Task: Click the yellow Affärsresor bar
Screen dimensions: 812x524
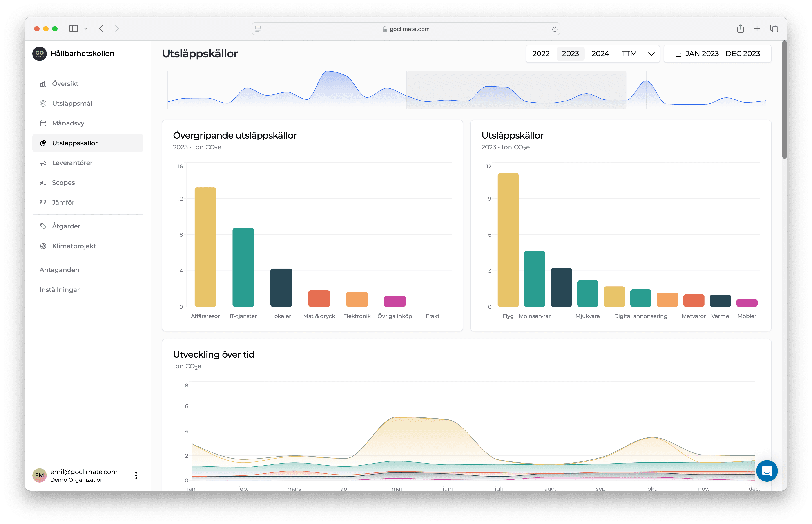Action: pyautogui.click(x=205, y=247)
